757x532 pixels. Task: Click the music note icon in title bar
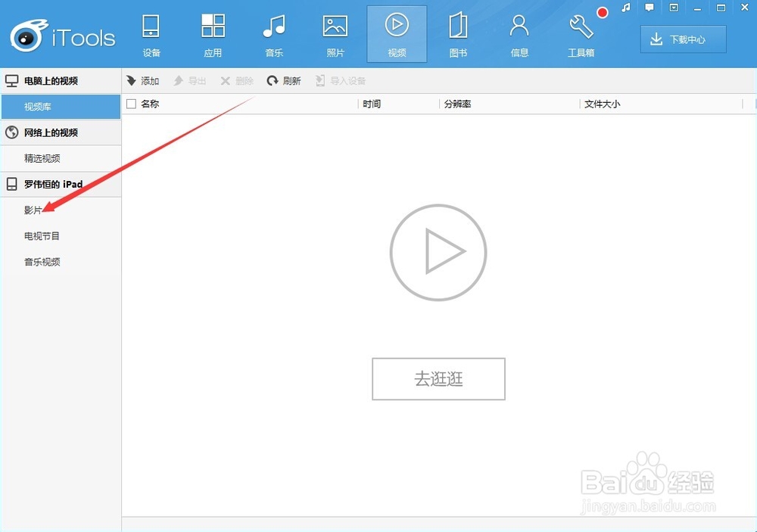click(626, 8)
